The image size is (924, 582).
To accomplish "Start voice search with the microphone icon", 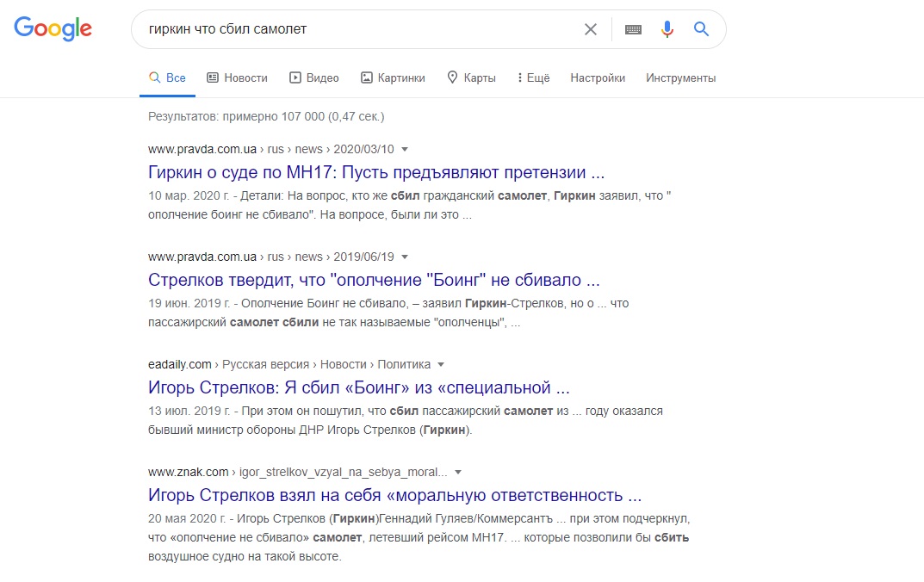I will tap(667, 29).
